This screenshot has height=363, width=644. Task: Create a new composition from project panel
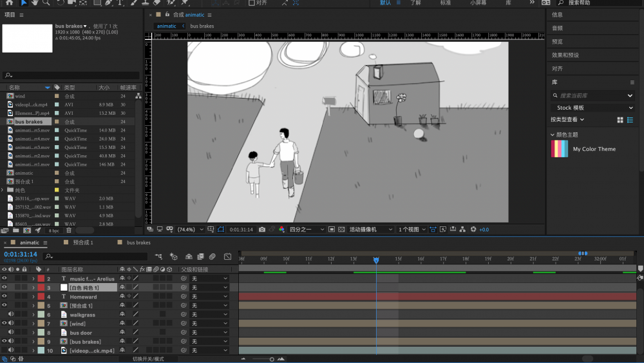pyautogui.click(x=27, y=231)
